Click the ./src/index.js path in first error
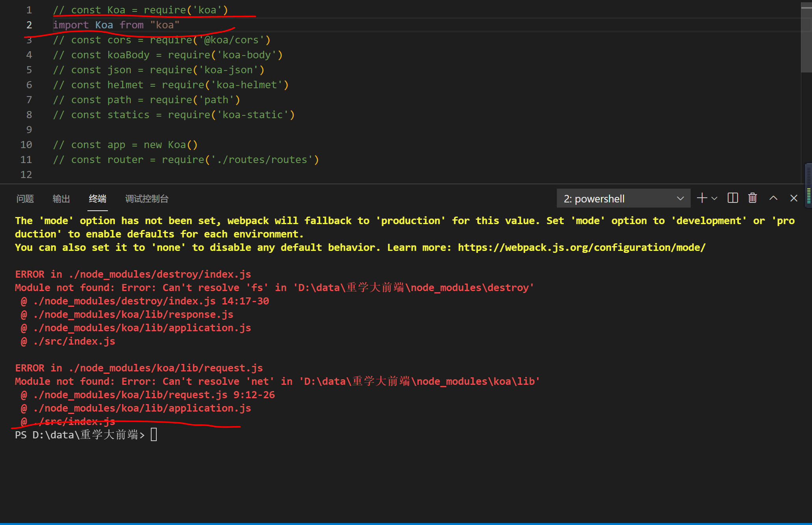 click(x=74, y=341)
